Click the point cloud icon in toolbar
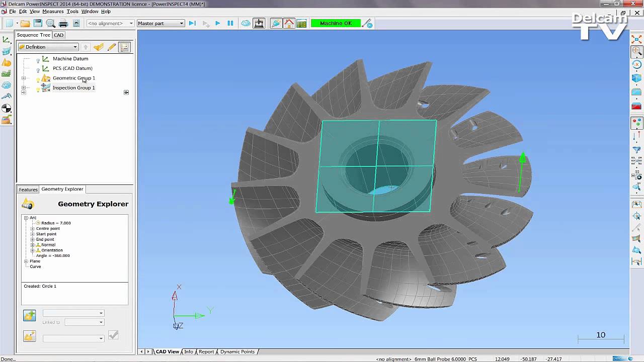The image size is (644, 362). [246, 23]
